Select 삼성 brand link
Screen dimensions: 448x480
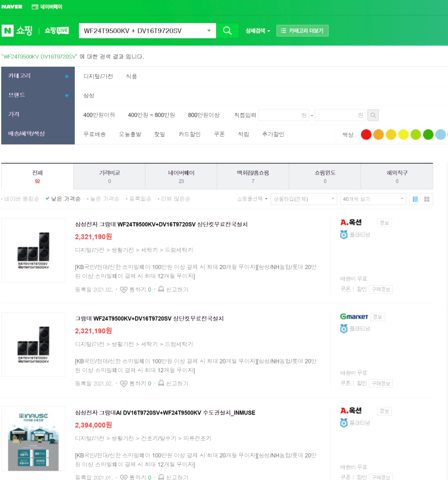click(89, 96)
